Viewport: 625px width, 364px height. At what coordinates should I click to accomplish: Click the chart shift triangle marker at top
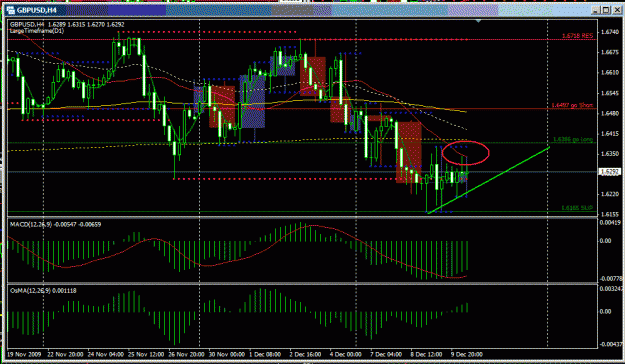click(478, 20)
